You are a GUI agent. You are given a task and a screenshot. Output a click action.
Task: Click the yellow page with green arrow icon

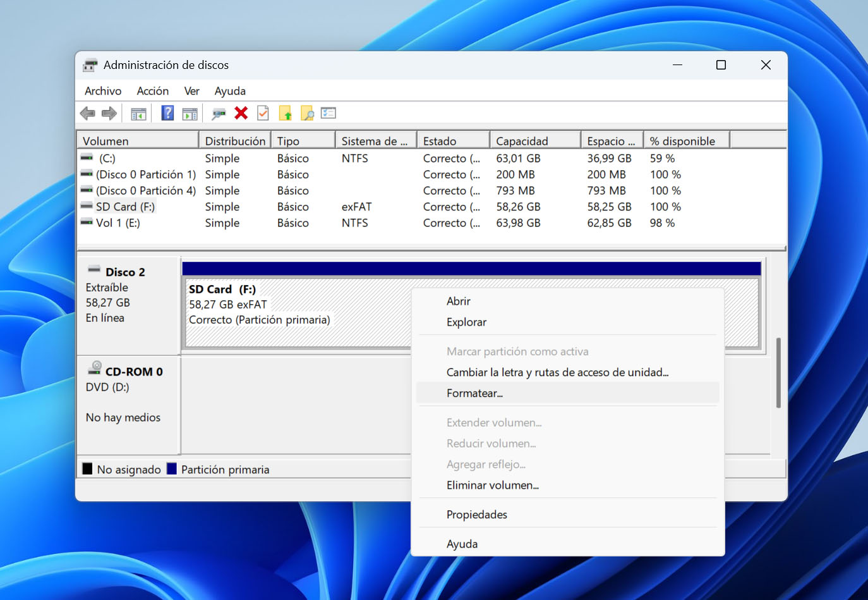(285, 113)
